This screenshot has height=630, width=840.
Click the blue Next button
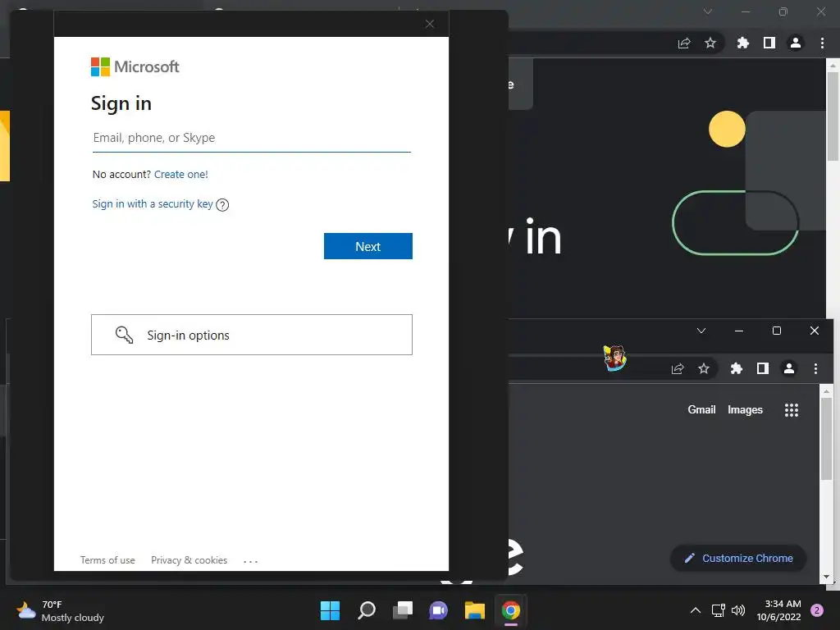pyautogui.click(x=368, y=246)
